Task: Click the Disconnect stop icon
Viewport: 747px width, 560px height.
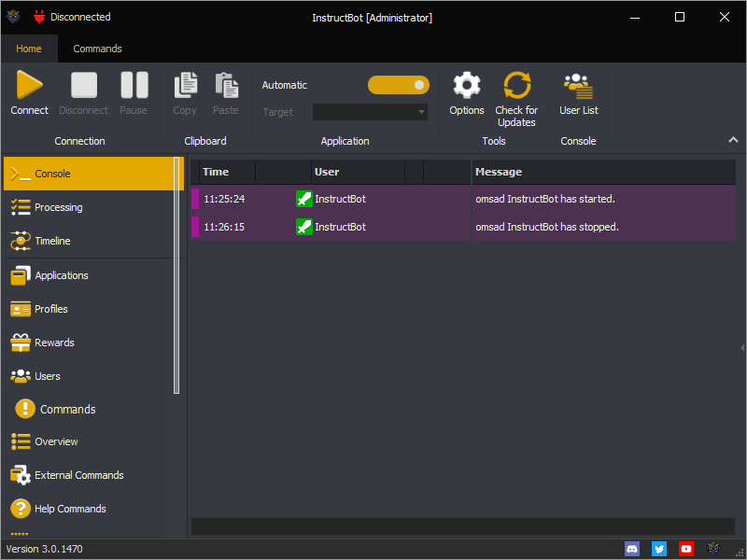Action: (84, 85)
